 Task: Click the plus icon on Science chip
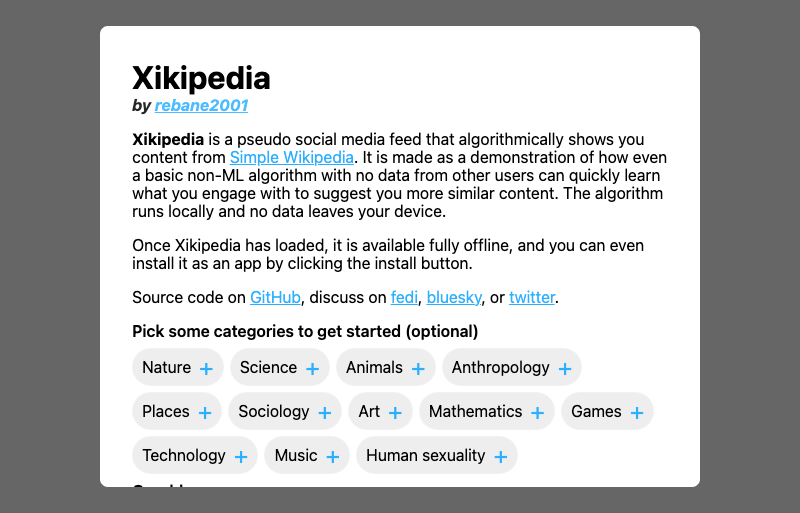[312, 369]
